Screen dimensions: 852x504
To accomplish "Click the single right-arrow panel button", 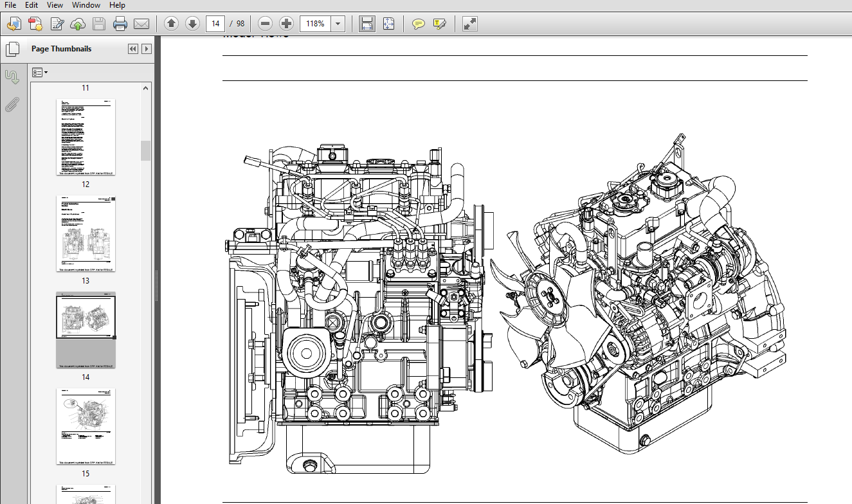I will click(147, 49).
